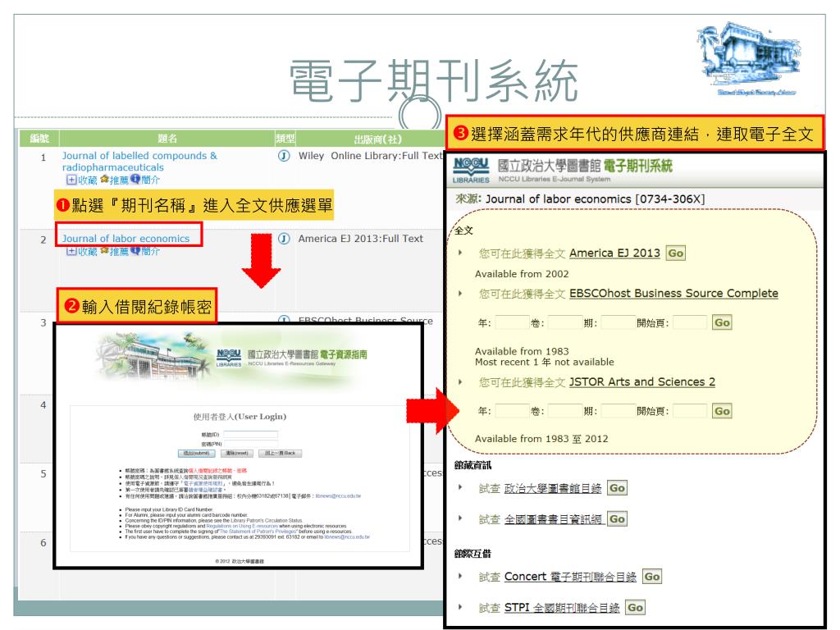This screenshot has height=630, width=840.
Task: Click the 類型 column header
Action: 285,138
